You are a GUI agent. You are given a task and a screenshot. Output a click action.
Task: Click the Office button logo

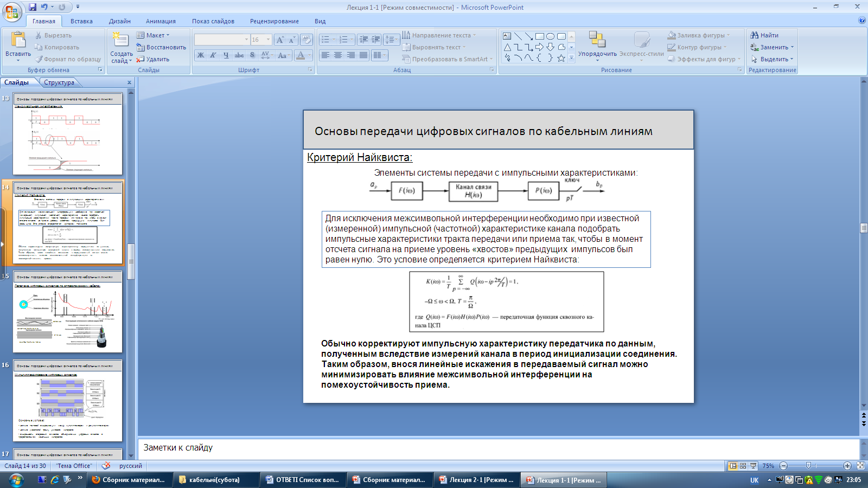point(12,11)
